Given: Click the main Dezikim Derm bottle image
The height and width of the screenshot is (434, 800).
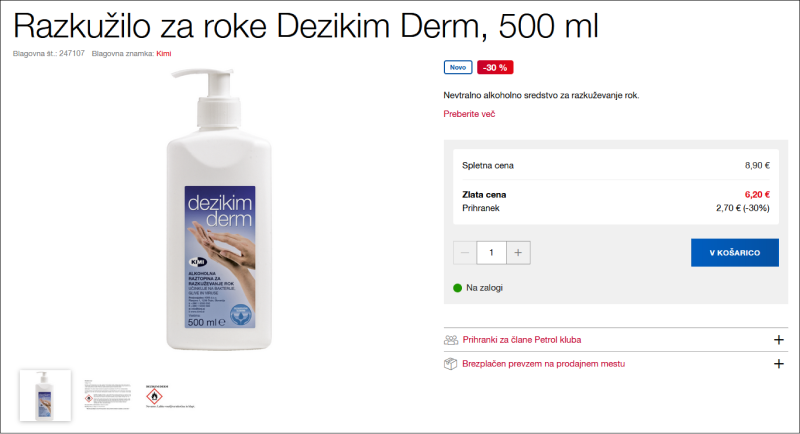Looking at the screenshot, I should coord(219,209).
